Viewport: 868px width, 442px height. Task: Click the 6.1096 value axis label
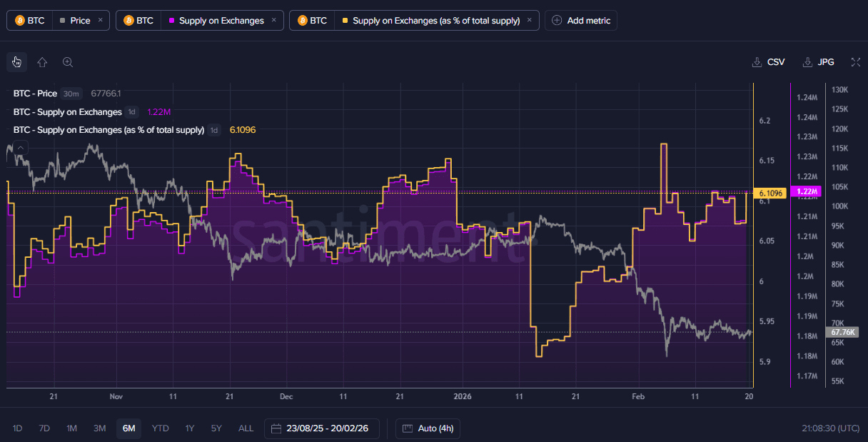tap(771, 194)
